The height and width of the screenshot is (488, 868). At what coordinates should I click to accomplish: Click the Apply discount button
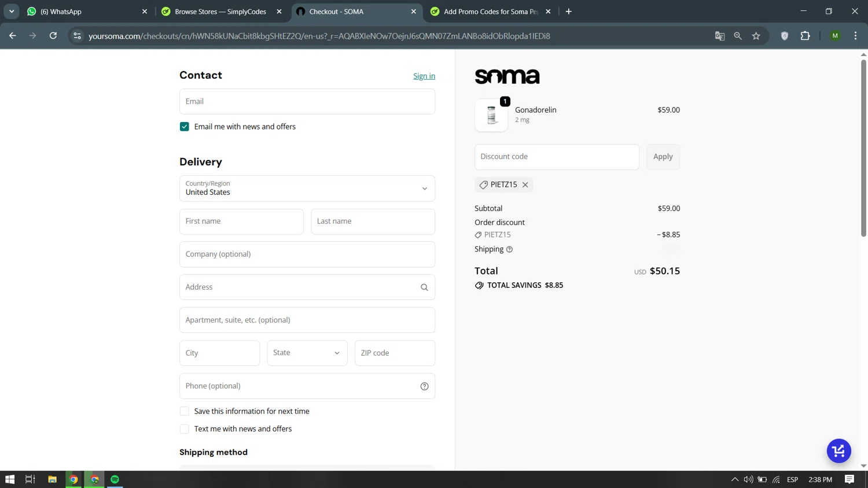(663, 157)
